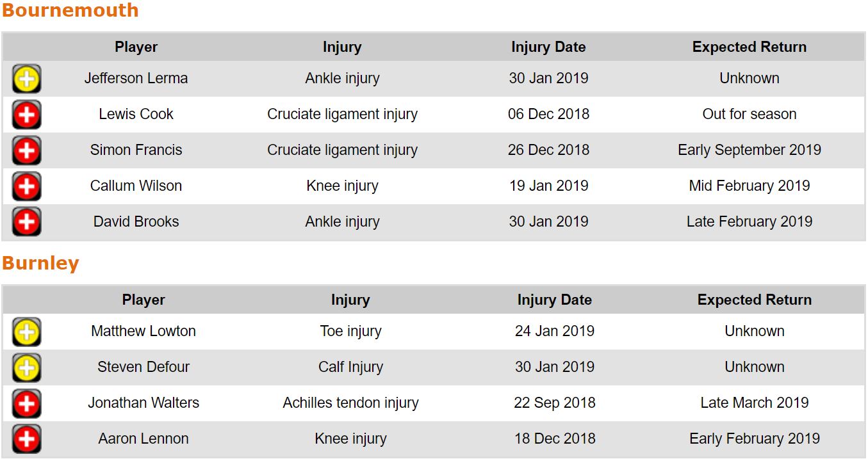Click yellow injury icon beside Jefferson Lerma
The image size is (868, 459).
(x=26, y=79)
